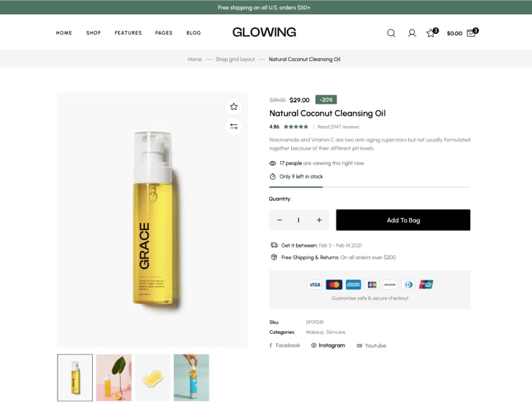Click the quantity input field

(298, 220)
